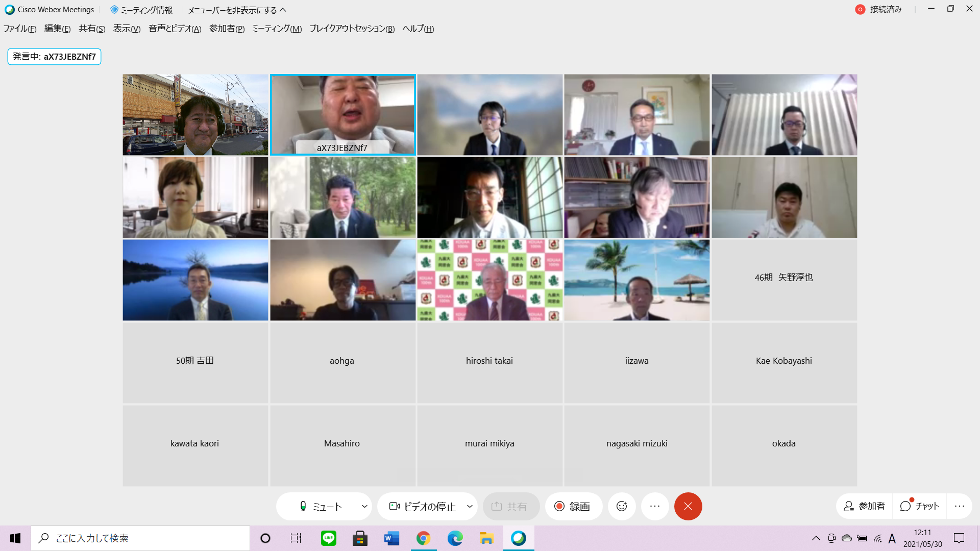Open Task View icon on taskbar
The height and width of the screenshot is (551, 980).
coord(296,538)
